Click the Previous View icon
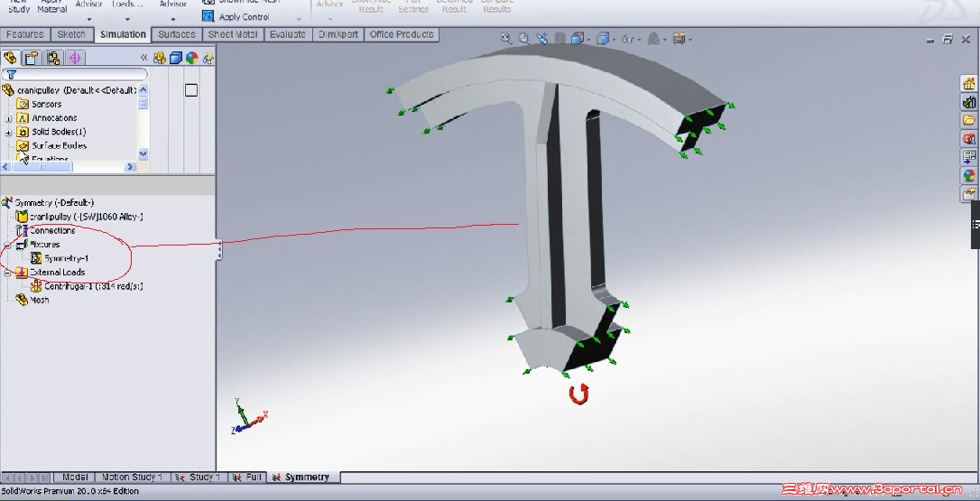The height and width of the screenshot is (501, 980). tap(541, 39)
